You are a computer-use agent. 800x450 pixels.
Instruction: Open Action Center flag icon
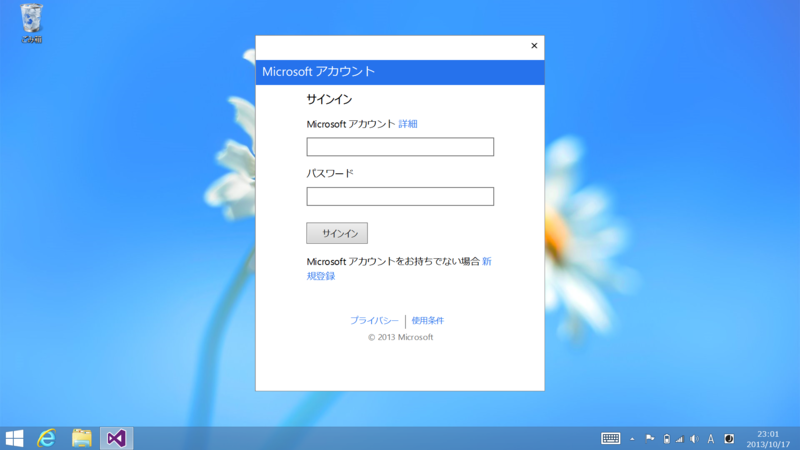[x=649, y=438]
